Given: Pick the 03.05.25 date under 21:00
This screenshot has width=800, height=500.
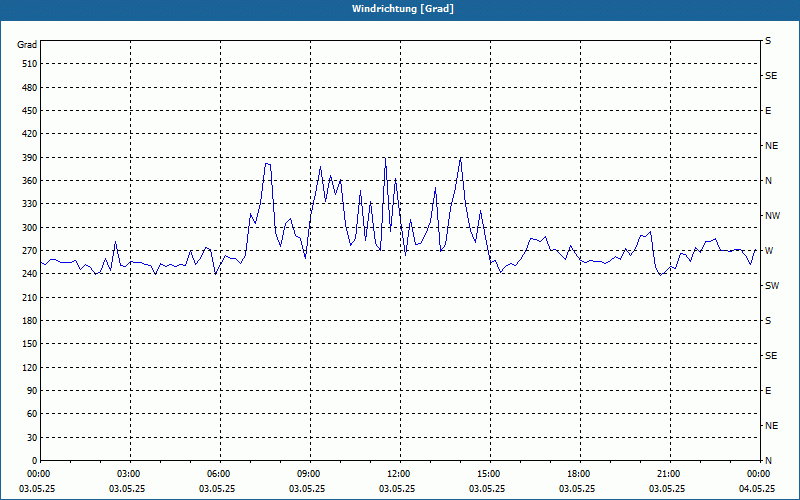Looking at the screenshot, I should coord(666,488).
